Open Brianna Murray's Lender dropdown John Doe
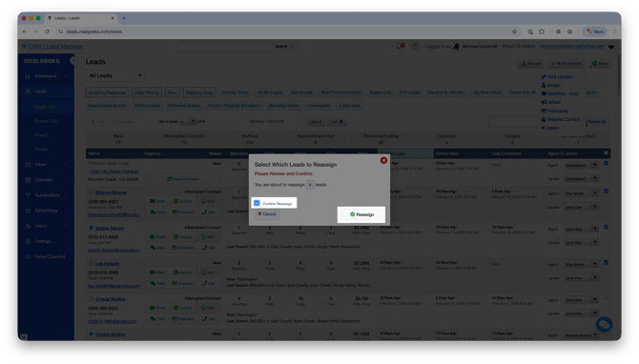 (581, 207)
